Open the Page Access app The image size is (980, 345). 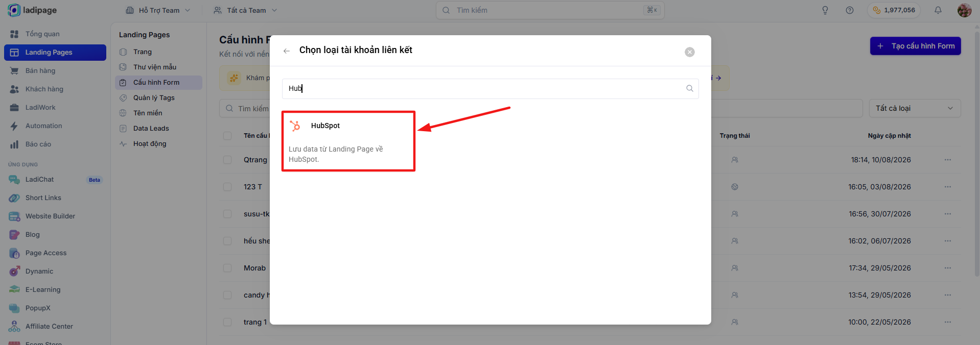pyautogui.click(x=55, y=253)
